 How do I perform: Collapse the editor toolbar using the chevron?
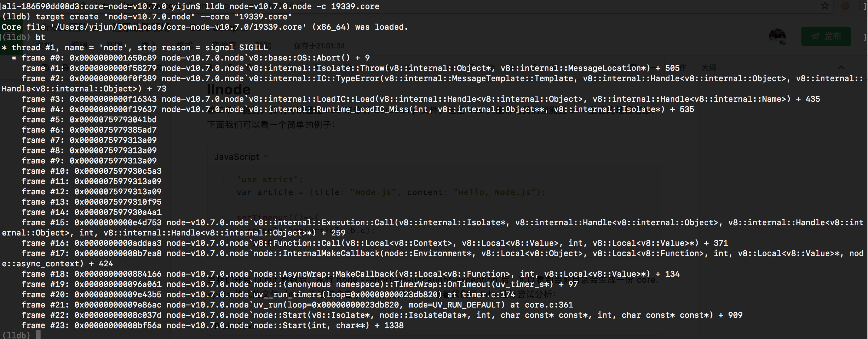[x=841, y=67]
